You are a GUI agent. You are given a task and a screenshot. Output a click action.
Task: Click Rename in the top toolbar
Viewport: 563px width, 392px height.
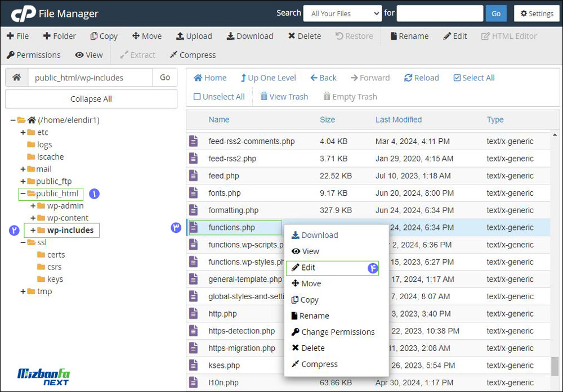(x=410, y=36)
